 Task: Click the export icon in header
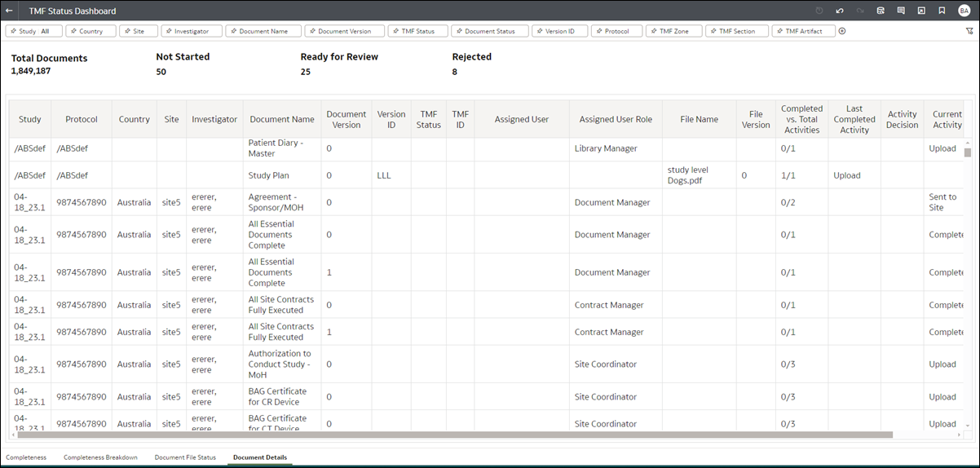(921, 11)
